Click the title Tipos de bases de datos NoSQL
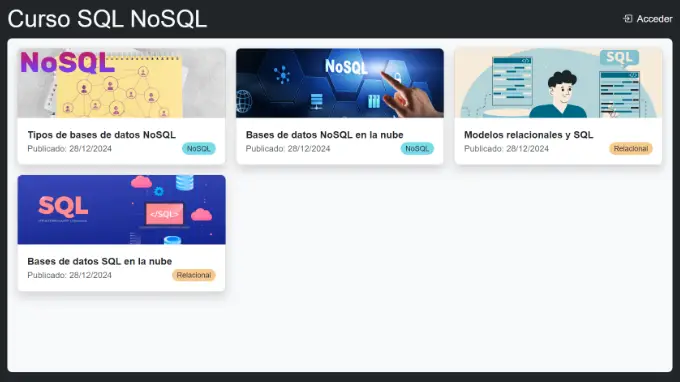 click(x=101, y=135)
